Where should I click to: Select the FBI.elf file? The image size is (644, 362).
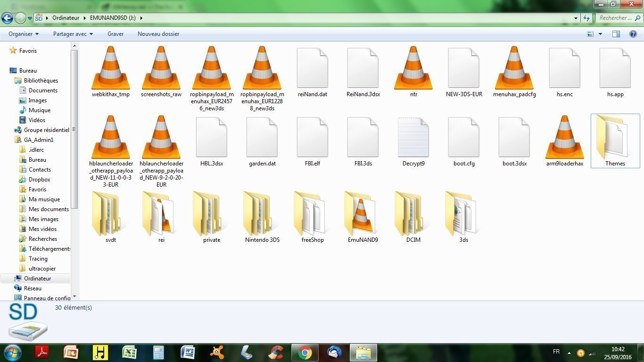[313, 141]
